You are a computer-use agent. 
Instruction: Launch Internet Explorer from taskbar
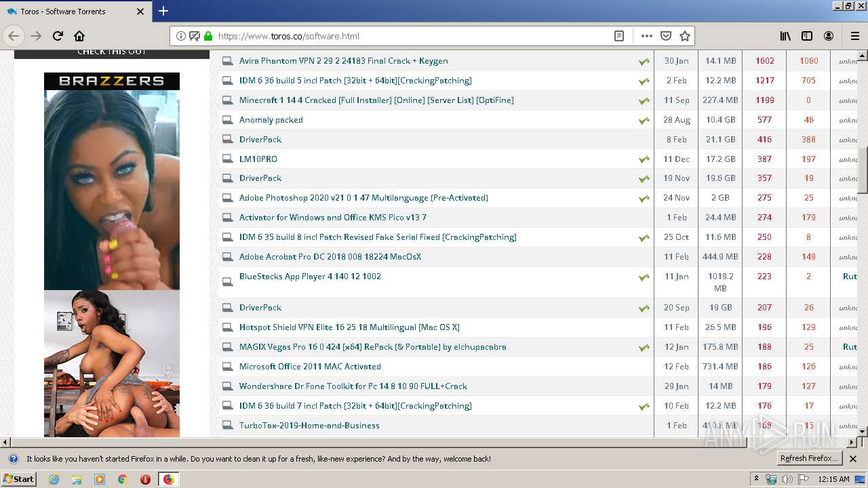pos(54,479)
